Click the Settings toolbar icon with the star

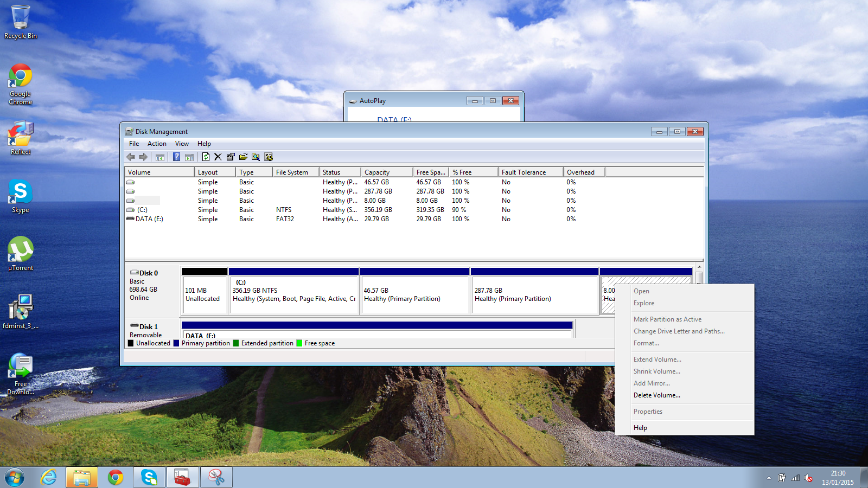pos(269,157)
